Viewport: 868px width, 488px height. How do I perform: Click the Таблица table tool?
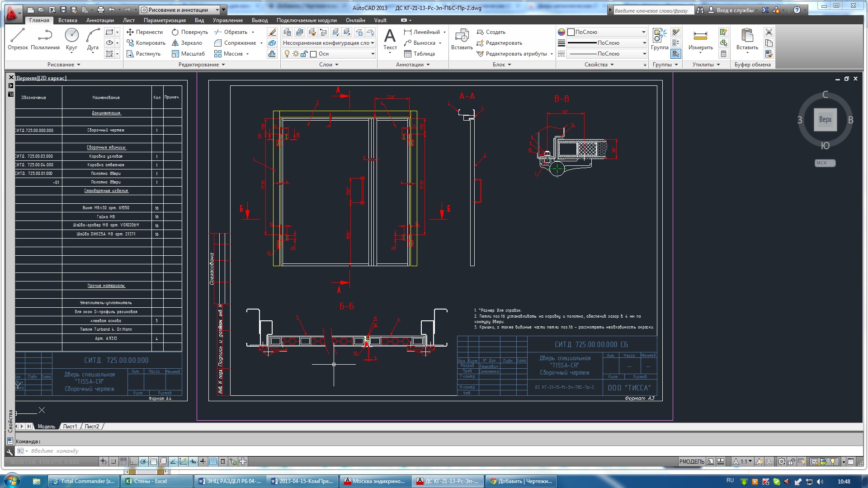(x=419, y=54)
